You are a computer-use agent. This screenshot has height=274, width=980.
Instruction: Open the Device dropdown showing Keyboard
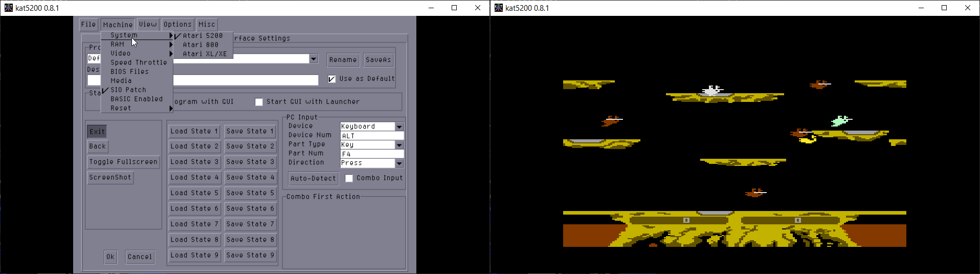(x=399, y=127)
